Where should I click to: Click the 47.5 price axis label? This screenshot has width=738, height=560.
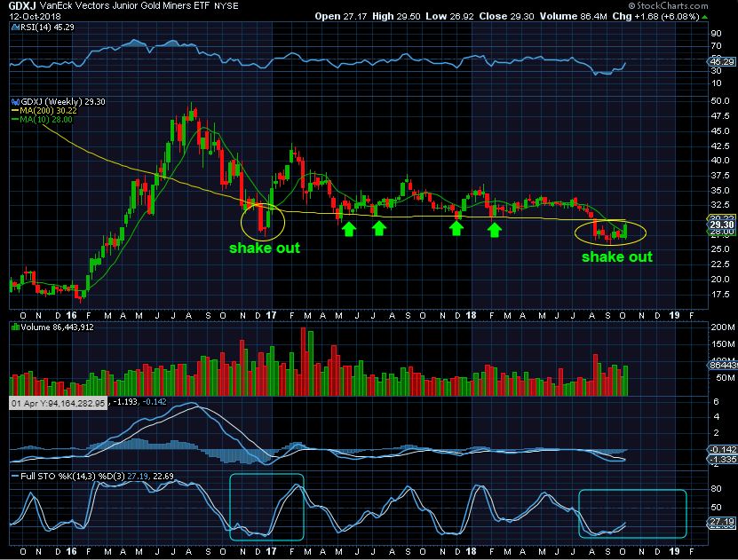pos(720,116)
